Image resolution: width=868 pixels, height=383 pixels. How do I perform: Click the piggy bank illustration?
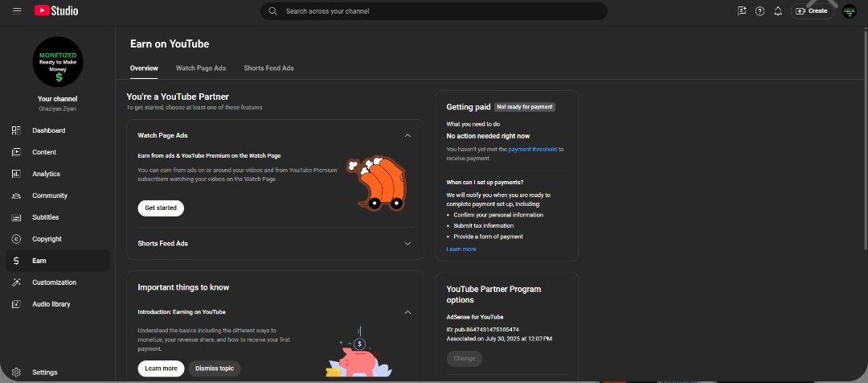358,352
